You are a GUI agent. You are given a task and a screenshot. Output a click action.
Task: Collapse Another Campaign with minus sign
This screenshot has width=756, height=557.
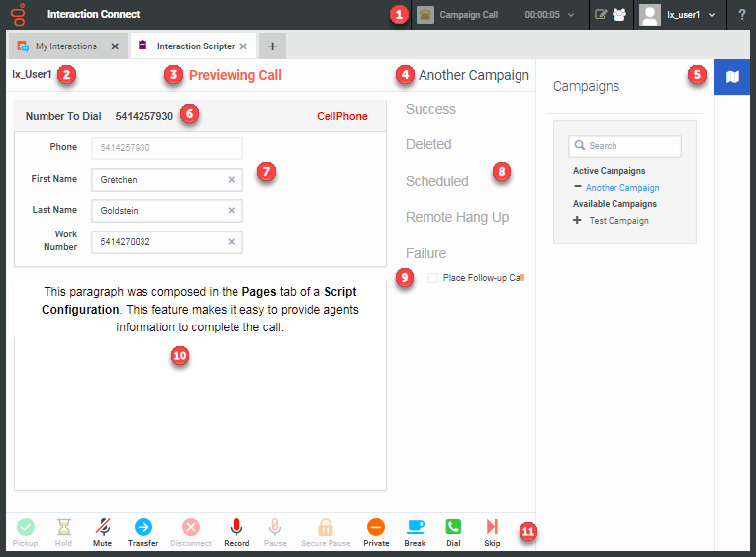pos(577,187)
